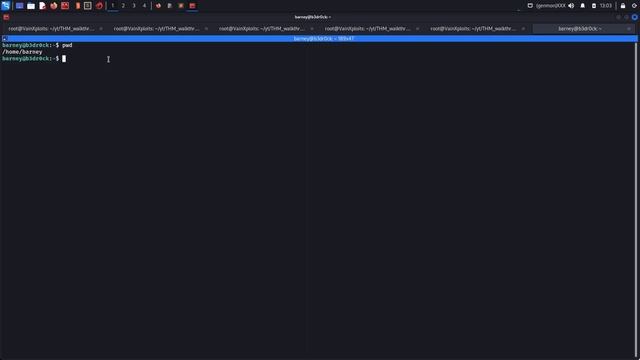Viewport: 640px width, 360px height.
Task: Open the Kali applications menu
Action: [5, 6]
